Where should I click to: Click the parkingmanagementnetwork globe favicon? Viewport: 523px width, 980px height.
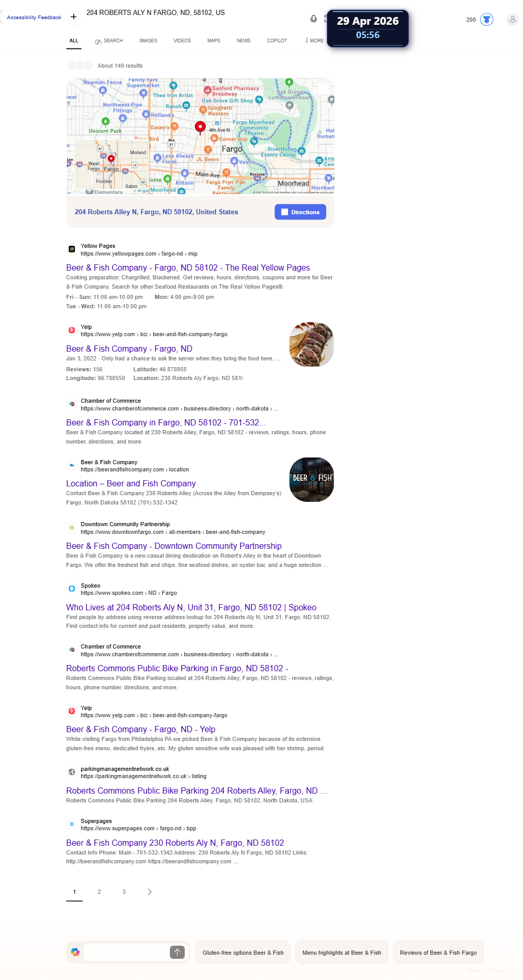pyautogui.click(x=72, y=772)
